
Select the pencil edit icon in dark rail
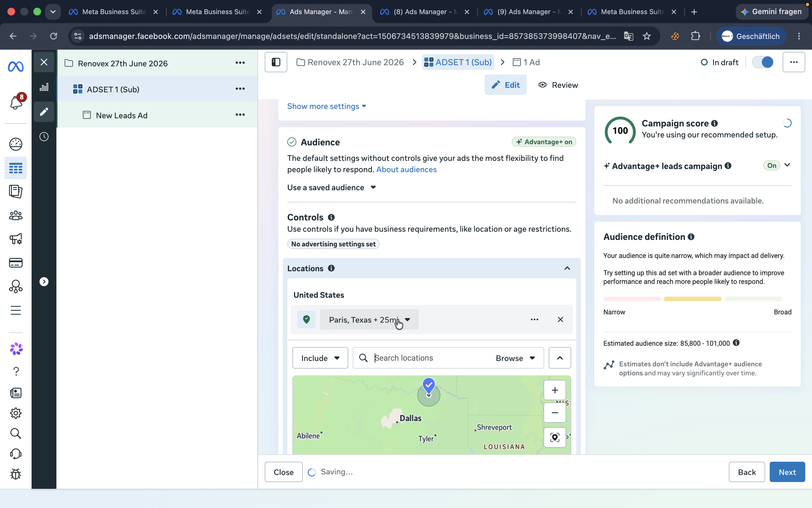(x=44, y=111)
